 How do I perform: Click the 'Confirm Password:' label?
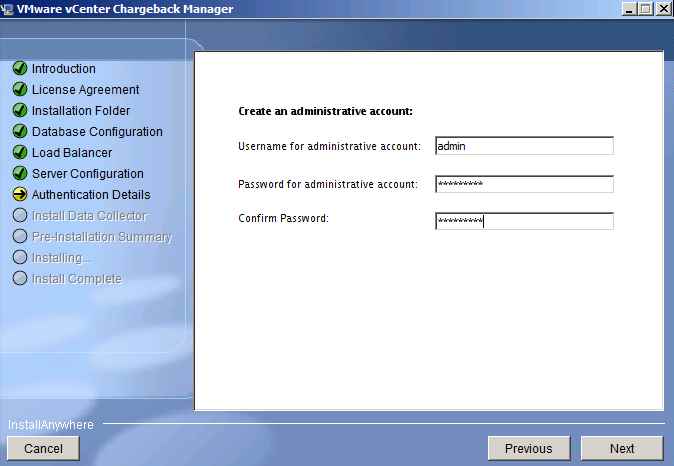[x=283, y=218]
